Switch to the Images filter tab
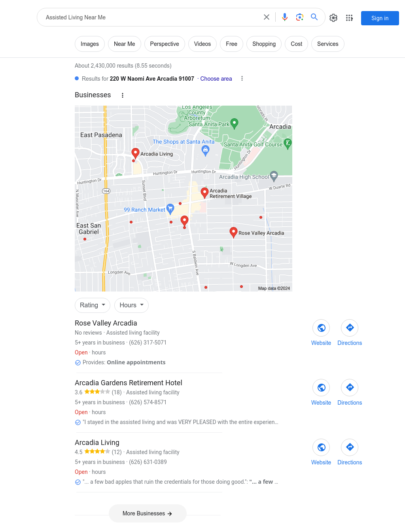 click(x=90, y=44)
